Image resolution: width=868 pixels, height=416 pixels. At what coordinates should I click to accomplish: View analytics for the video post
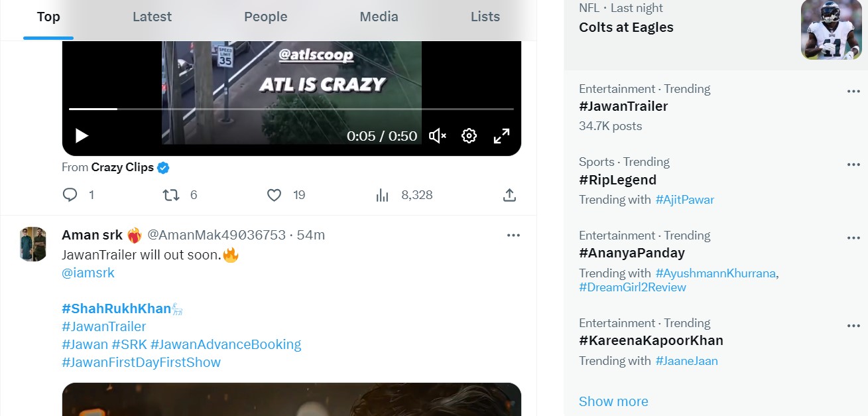tap(383, 195)
